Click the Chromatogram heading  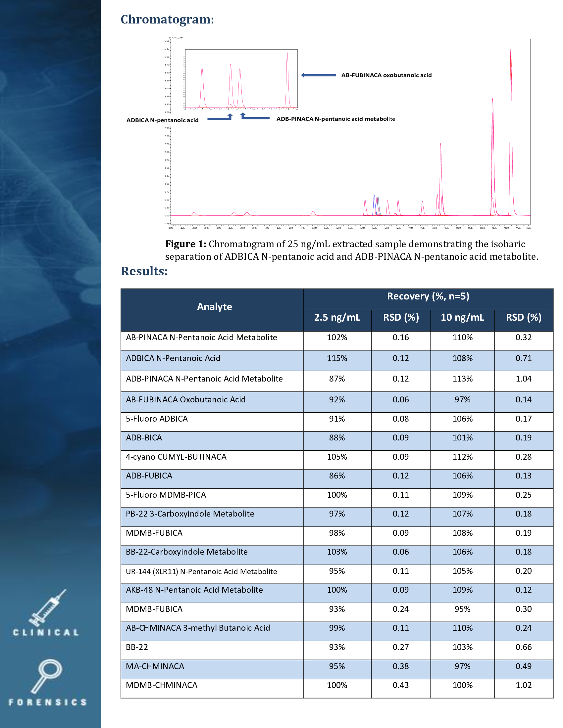pos(167,19)
